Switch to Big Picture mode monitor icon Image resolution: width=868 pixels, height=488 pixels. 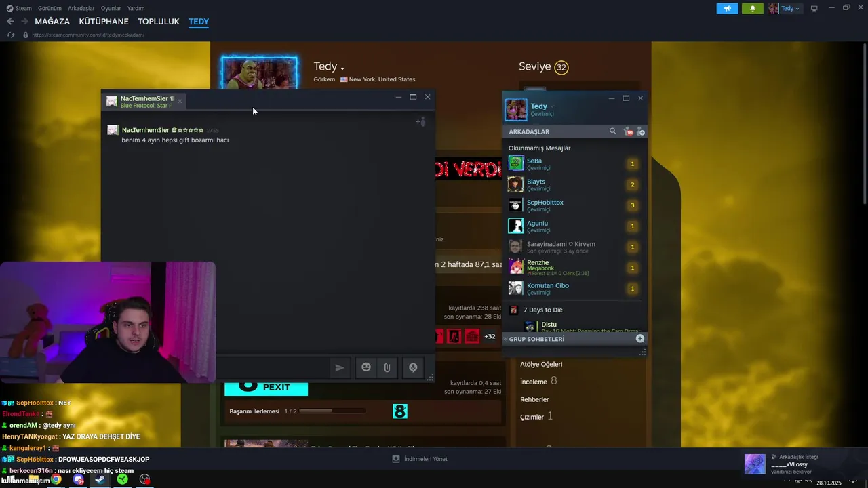tap(814, 8)
